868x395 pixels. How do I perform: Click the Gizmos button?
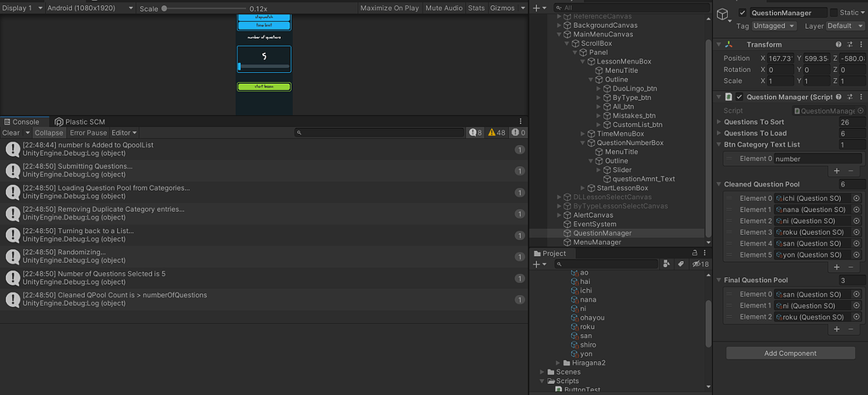pos(502,8)
